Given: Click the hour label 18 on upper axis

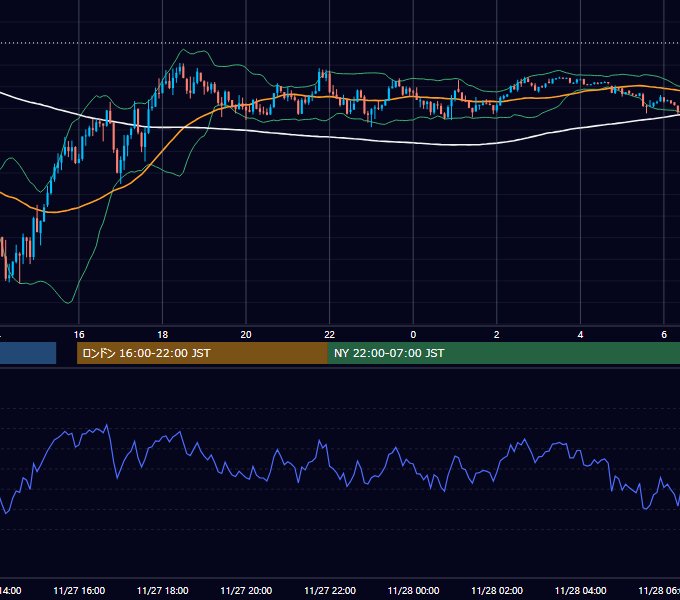Looking at the screenshot, I should 163,335.
